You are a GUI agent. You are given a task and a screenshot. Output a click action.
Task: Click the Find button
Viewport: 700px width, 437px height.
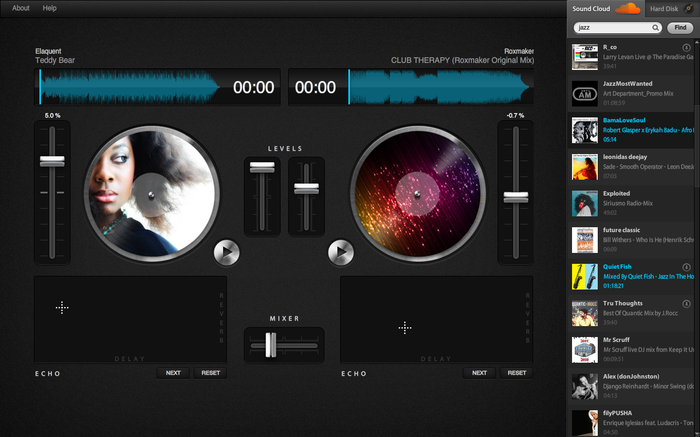[x=680, y=28]
